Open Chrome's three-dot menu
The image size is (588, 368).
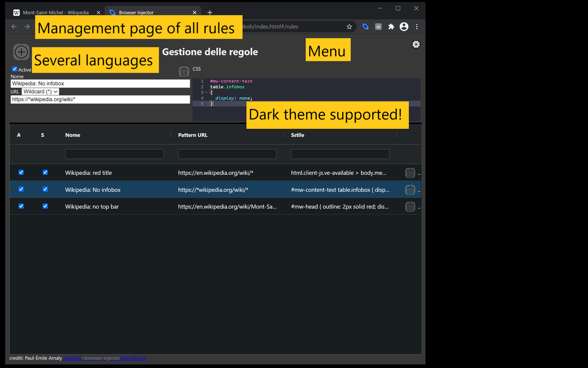pos(417,27)
